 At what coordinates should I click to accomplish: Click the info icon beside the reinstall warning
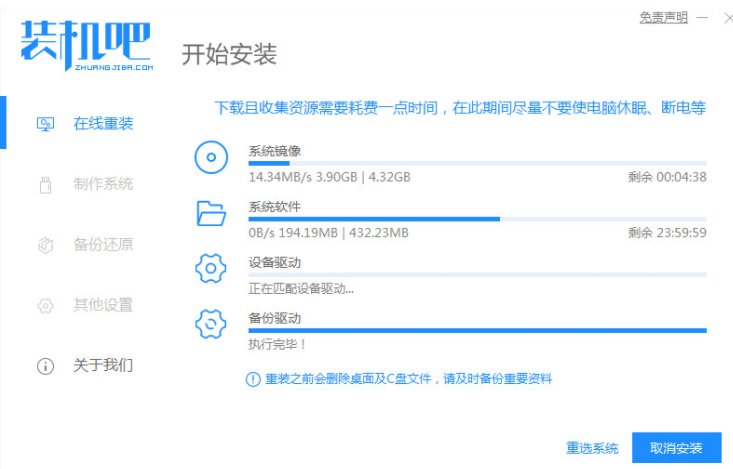(x=253, y=379)
